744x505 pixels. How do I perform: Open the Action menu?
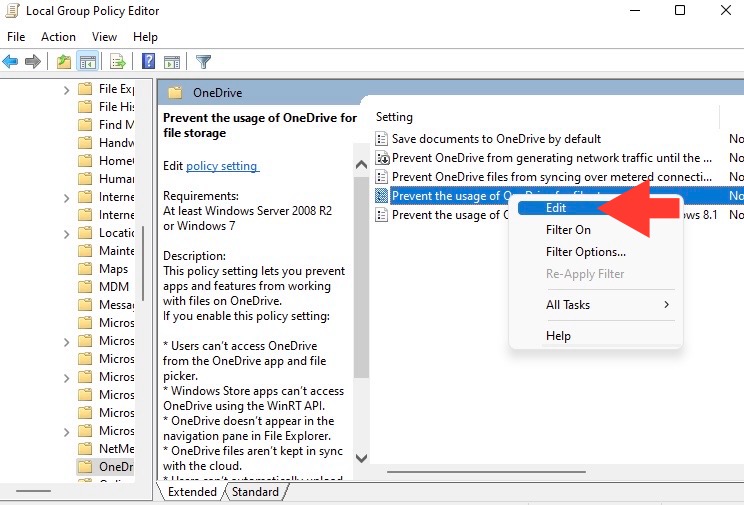click(x=58, y=37)
